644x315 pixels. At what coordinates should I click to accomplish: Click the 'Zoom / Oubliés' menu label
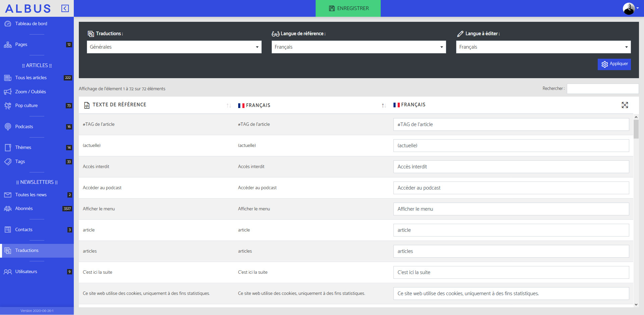tap(31, 92)
